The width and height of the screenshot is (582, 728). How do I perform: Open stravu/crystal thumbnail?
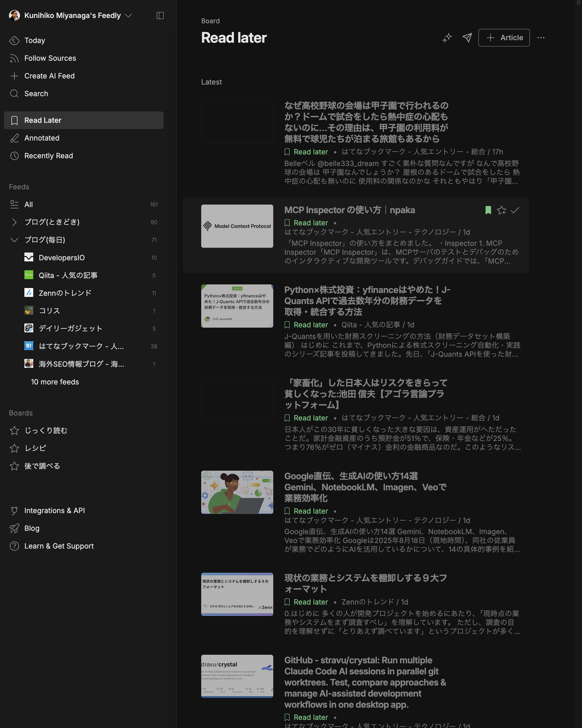[x=237, y=676]
